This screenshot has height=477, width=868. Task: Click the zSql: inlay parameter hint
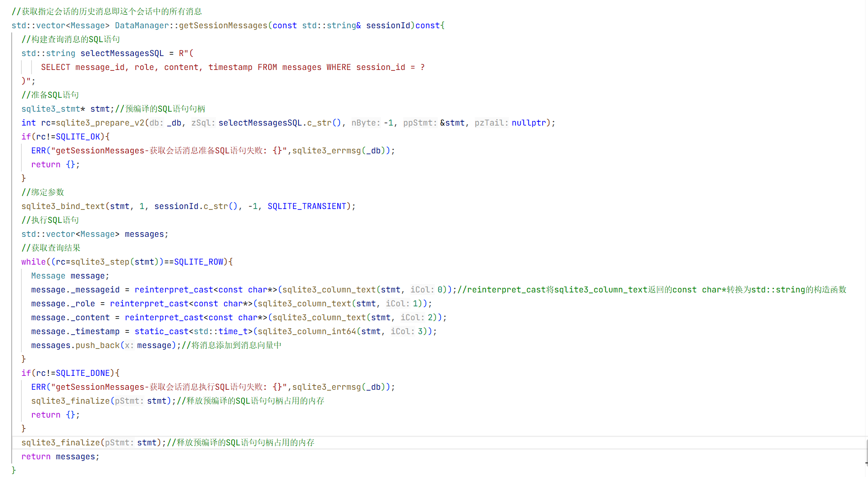[203, 123]
